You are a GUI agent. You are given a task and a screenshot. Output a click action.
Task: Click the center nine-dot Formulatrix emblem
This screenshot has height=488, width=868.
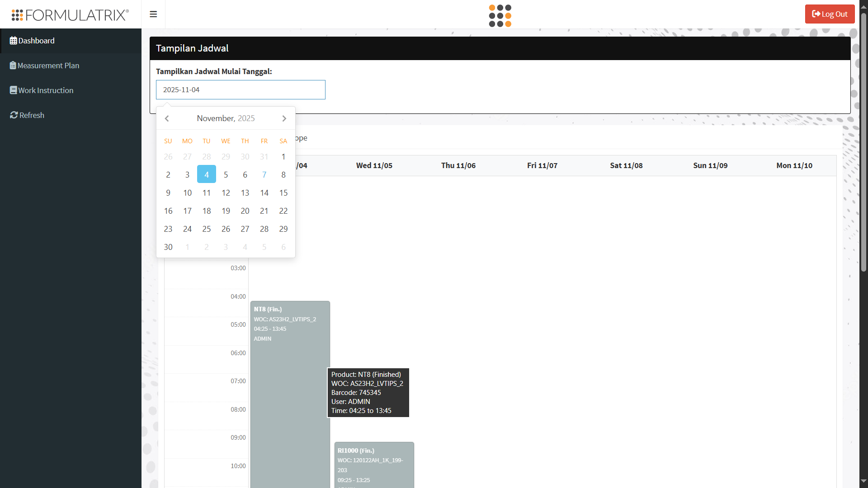(500, 16)
